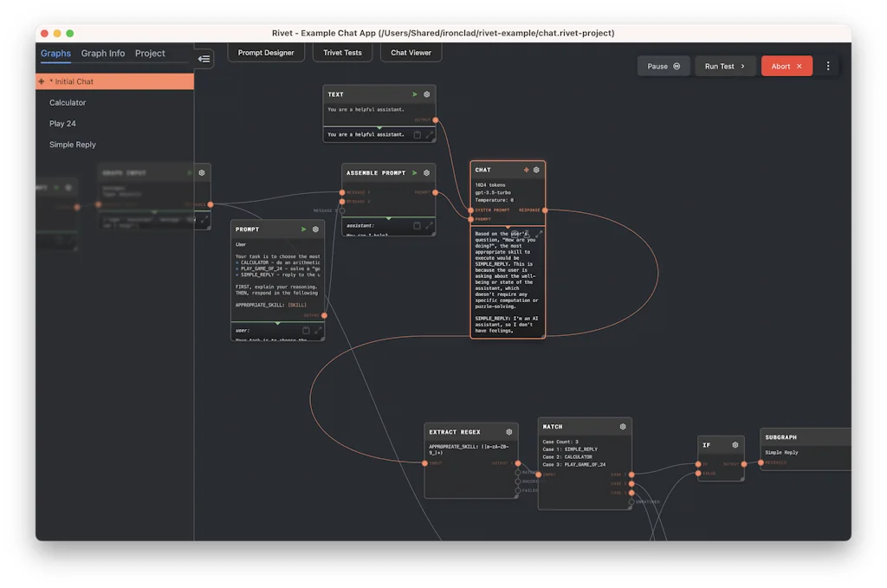
Task: Open the Project tab
Action: pyautogui.click(x=148, y=53)
